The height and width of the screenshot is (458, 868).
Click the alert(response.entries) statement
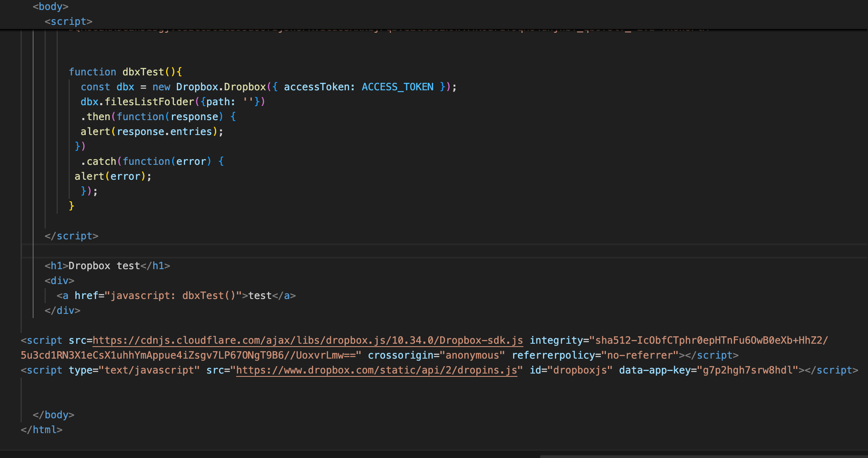click(x=152, y=132)
